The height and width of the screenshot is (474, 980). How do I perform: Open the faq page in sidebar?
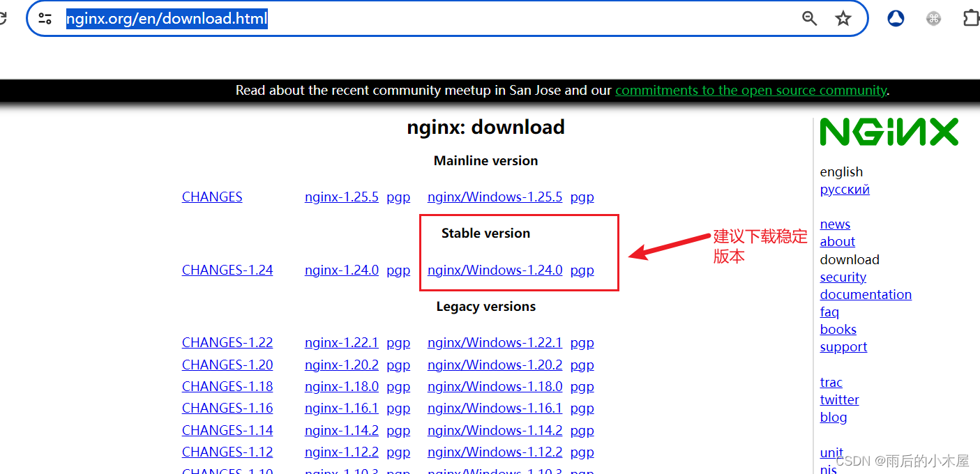tap(829, 312)
